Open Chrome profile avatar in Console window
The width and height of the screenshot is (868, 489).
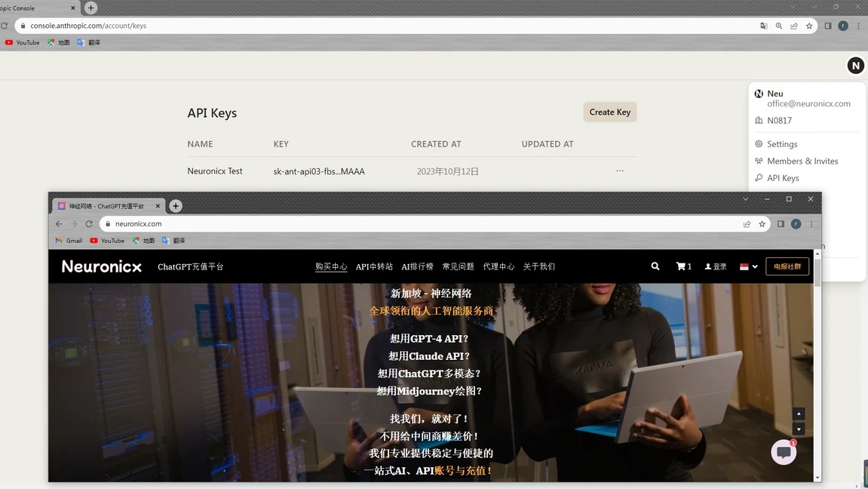coord(843,26)
